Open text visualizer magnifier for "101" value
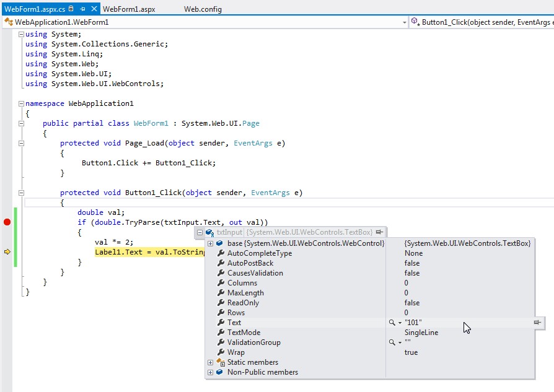The height and width of the screenshot is (392, 554). pyautogui.click(x=392, y=323)
